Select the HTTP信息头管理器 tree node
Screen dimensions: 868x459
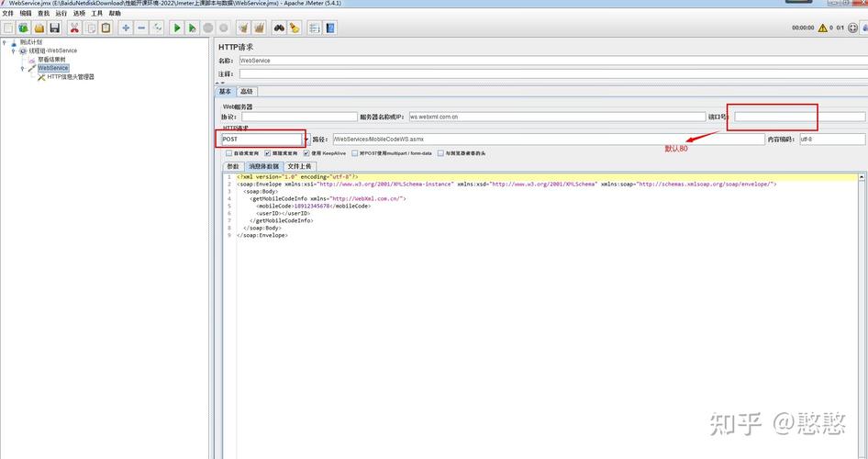[71, 77]
